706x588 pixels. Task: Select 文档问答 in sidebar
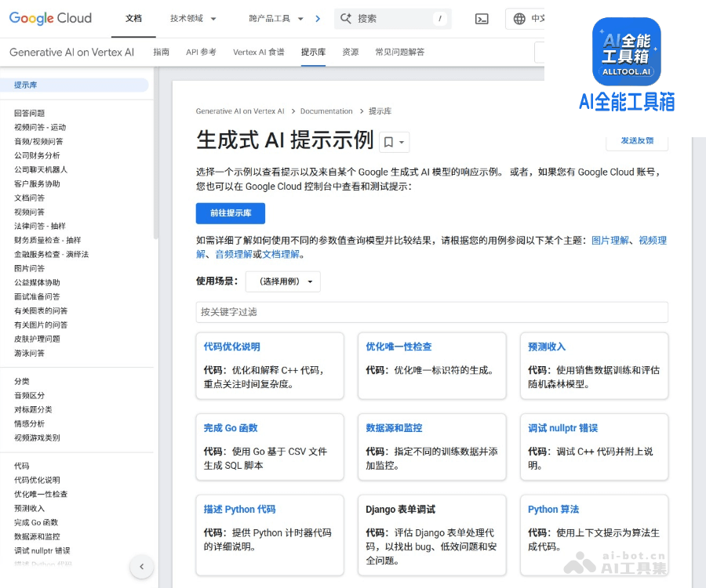(x=29, y=198)
